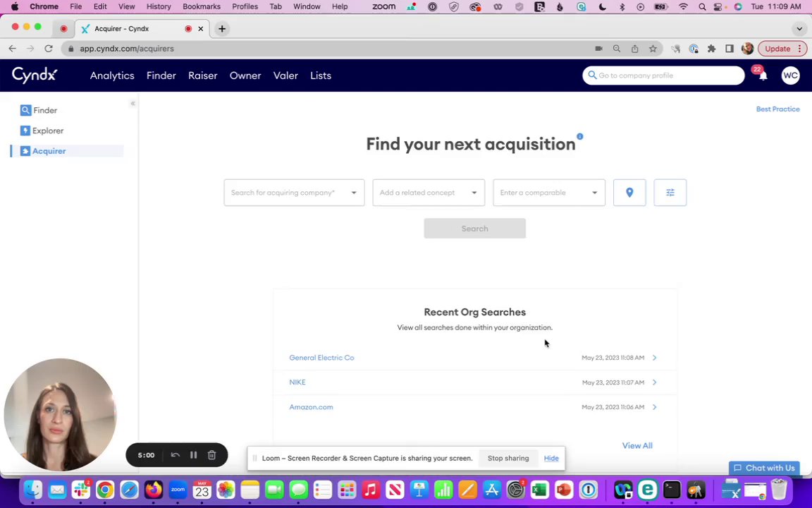Open the notifications bell
The image size is (812, 508).
click(763, 75)
